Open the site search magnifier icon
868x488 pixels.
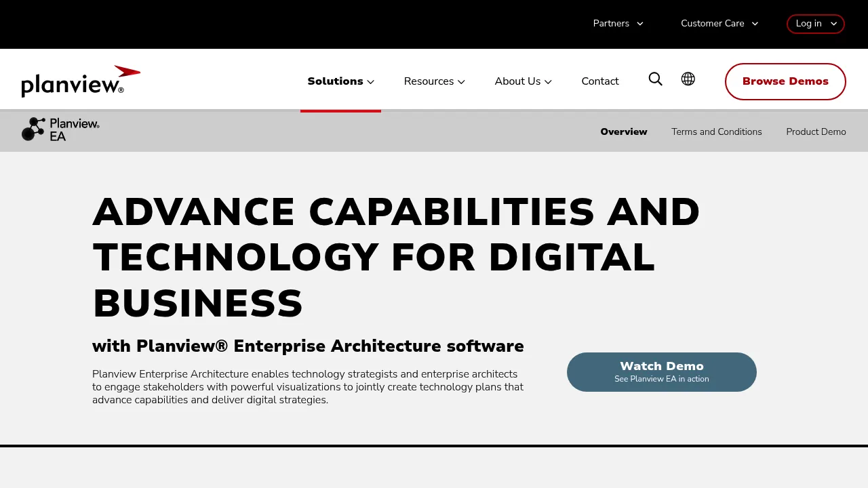click(655, 79)
